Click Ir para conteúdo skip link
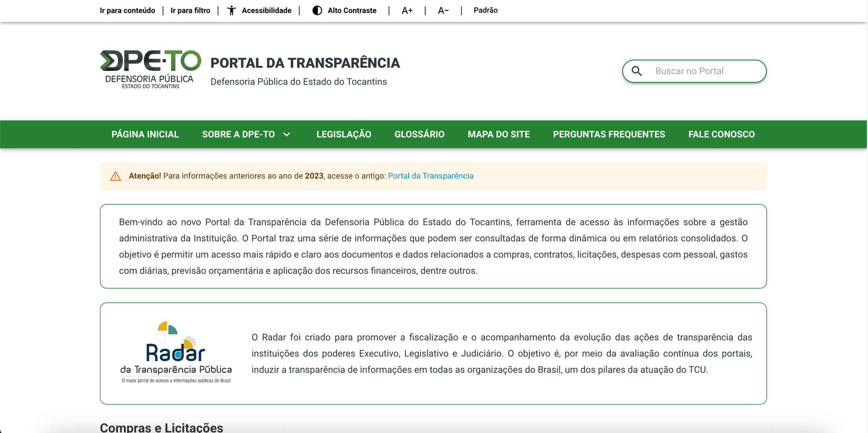868x433 pixels. click(127, 10)
